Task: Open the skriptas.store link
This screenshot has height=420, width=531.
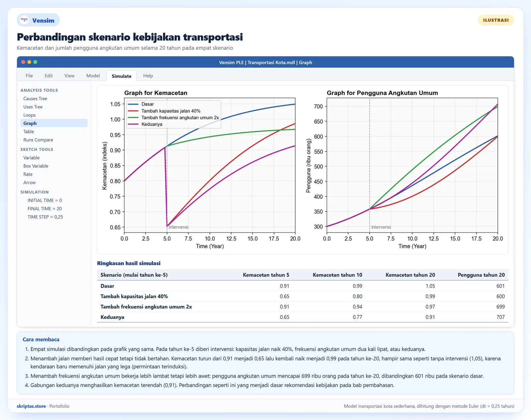Action: [31, 406]
